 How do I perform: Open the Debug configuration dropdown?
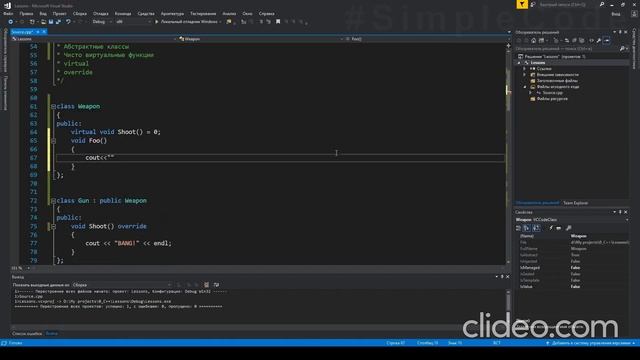click(x=102, y=22)
